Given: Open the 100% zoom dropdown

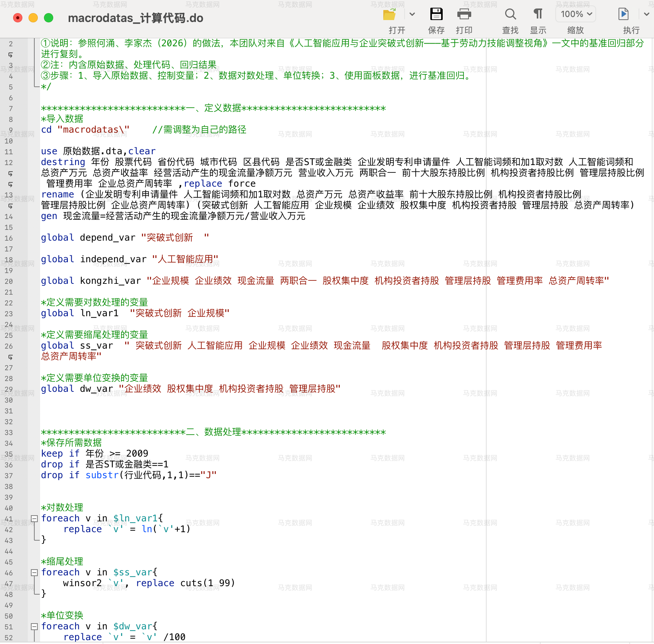Looking at the screenshot, I should tap(576, 14).
